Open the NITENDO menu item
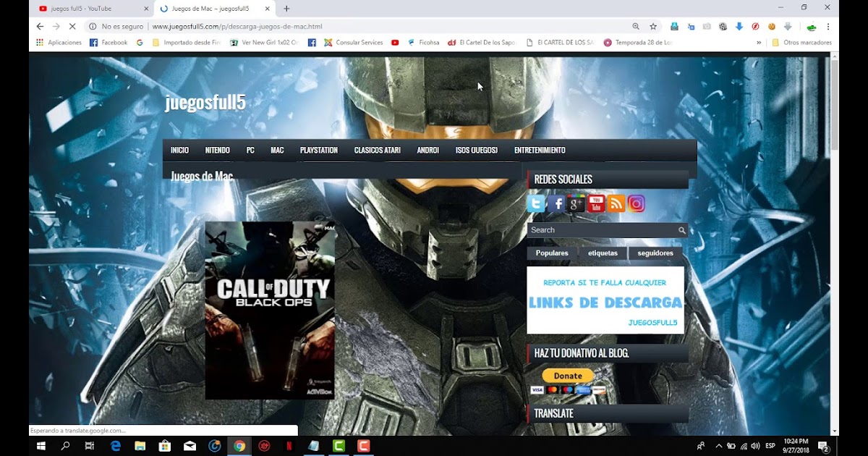 point(217,151)
